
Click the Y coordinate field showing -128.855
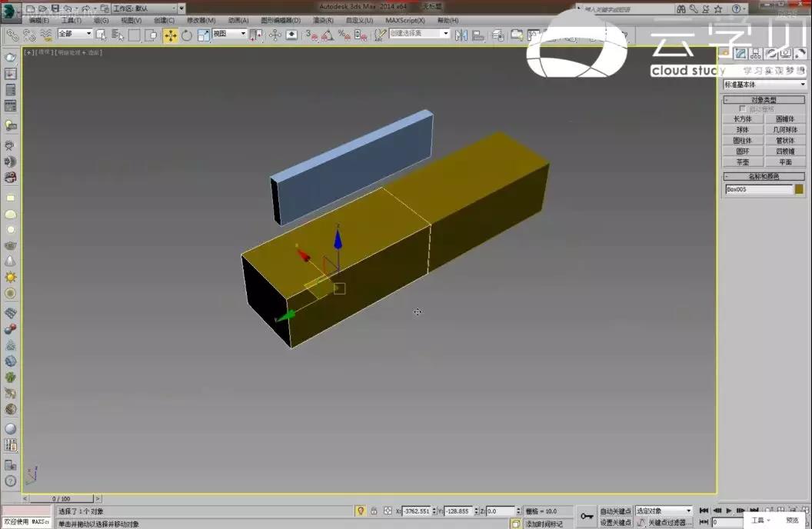coord(458,511)
